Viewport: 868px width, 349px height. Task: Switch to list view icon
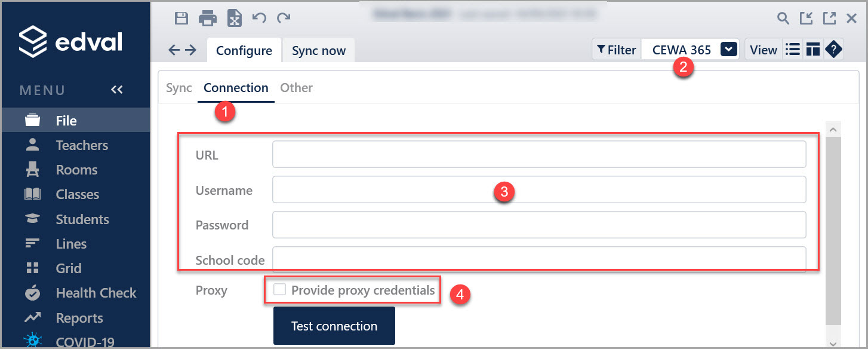tap(793, 50)
